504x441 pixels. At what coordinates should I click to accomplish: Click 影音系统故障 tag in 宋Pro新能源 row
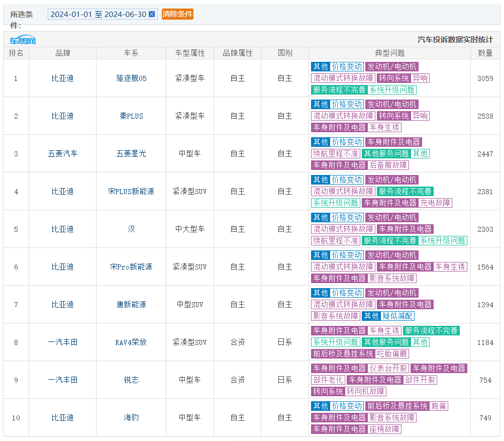tap(392, 278)
